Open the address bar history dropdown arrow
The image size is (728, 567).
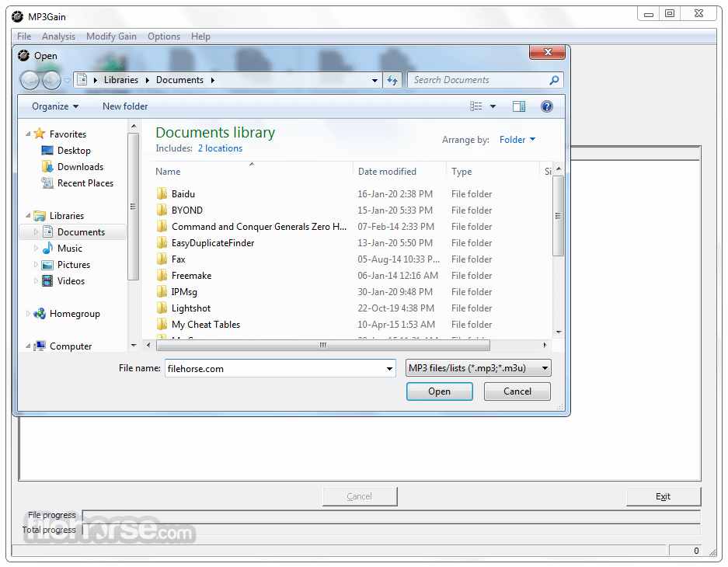[374, 80]
